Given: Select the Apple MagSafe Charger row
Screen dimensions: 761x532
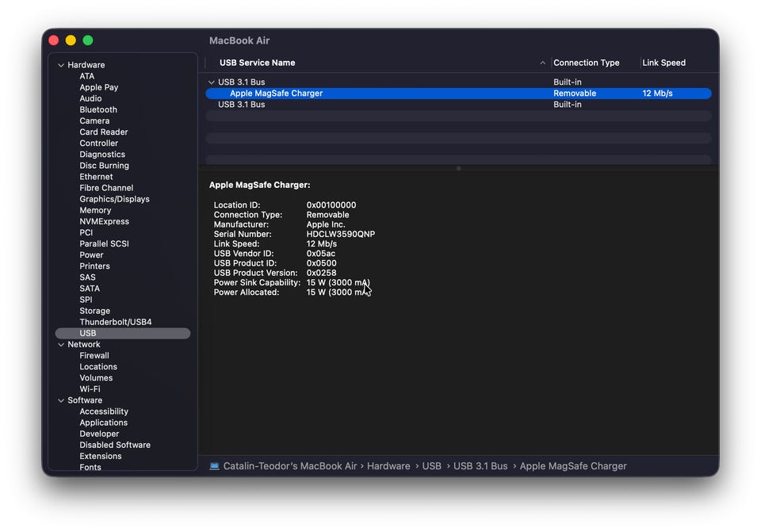Looking at the screenshot, I should pos(276,94).
